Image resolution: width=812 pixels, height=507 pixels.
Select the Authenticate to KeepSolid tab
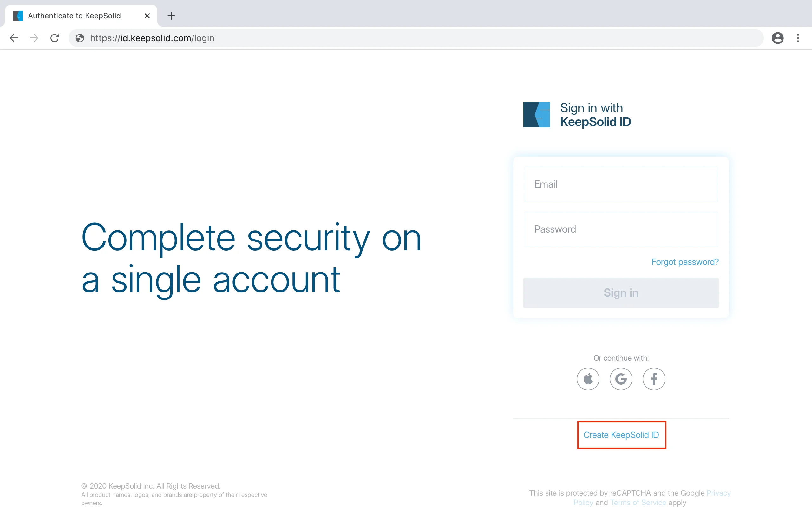tap(75, 16)
